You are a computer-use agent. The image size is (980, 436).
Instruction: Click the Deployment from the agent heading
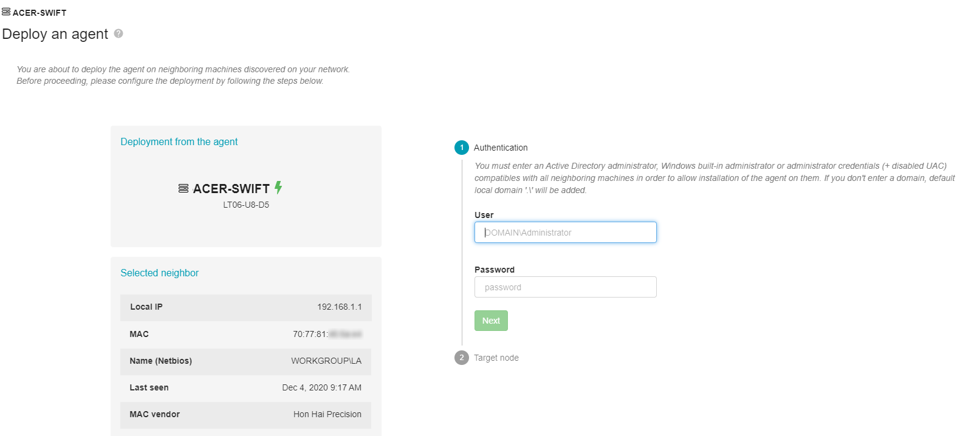click(x=179, y=141)
